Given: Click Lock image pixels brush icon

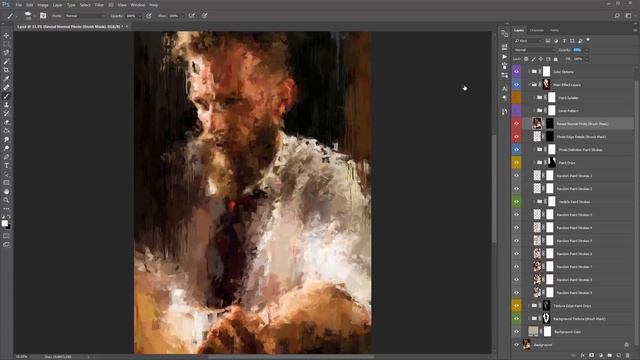Looking at the screenshot, I should click(x=533, y=59).
